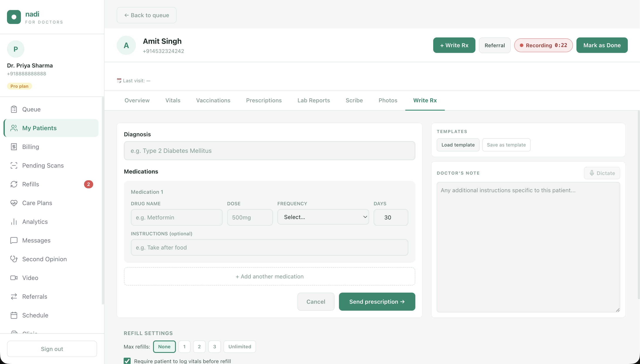
Task: Focus the Instructions optional field
Action: click(269, 248)
